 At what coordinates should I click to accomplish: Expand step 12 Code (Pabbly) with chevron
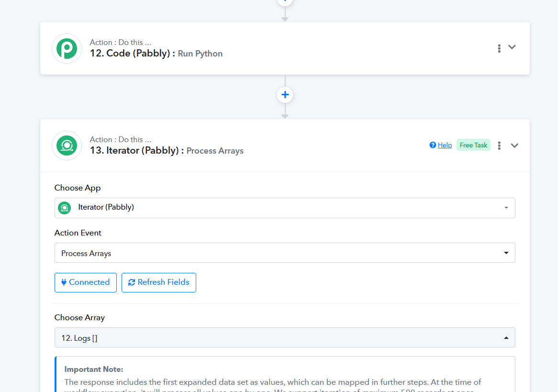[512, 47]
